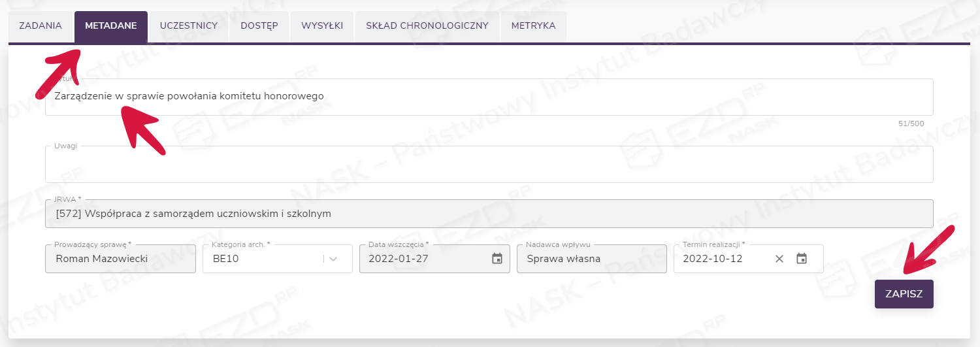Go to the DOSTĘP tab
This screenshot has width=980, height=347.
coord(259,26)
